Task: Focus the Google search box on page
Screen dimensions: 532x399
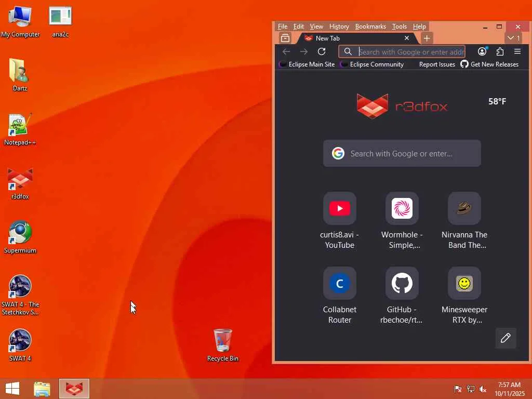Action: (402, 153)
